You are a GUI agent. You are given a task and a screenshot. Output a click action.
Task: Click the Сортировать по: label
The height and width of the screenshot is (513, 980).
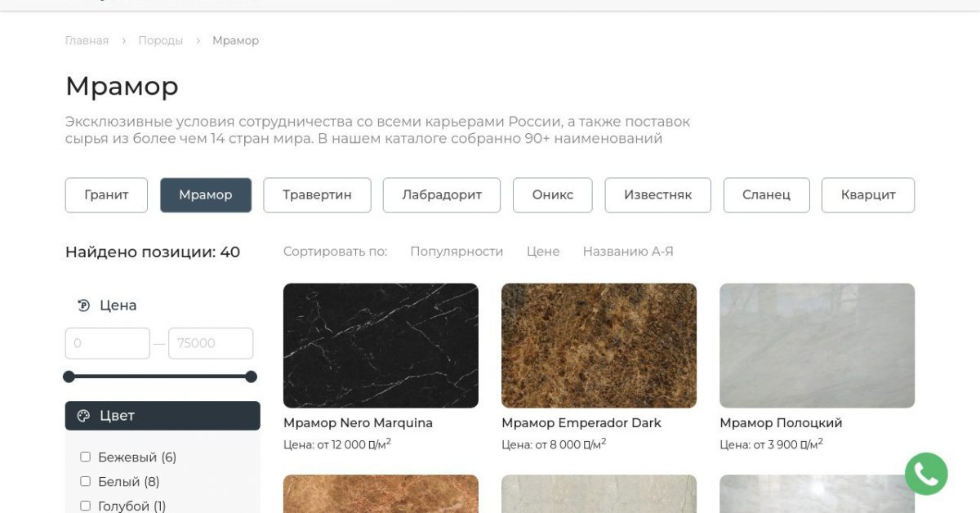tap(336, 252)
